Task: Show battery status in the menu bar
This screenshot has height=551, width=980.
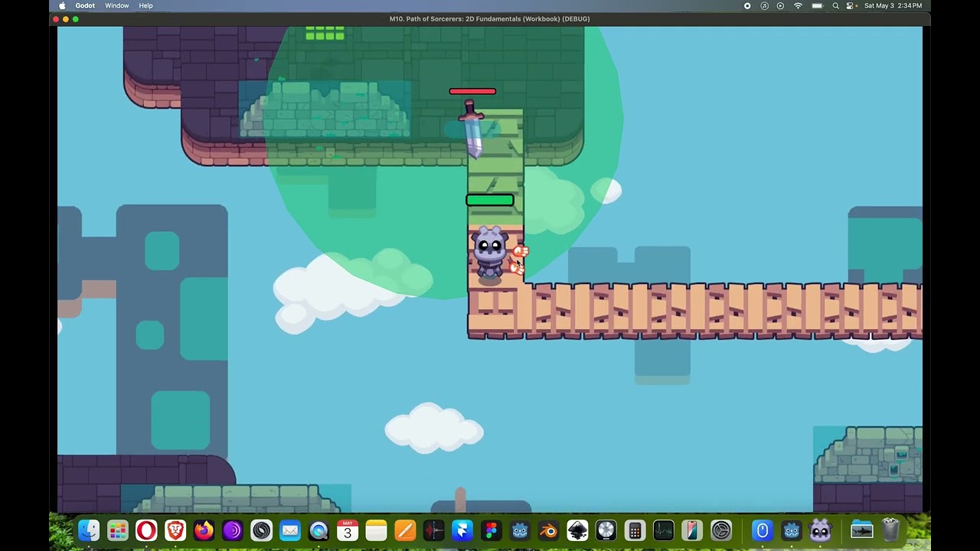Action: pos(817,5)
